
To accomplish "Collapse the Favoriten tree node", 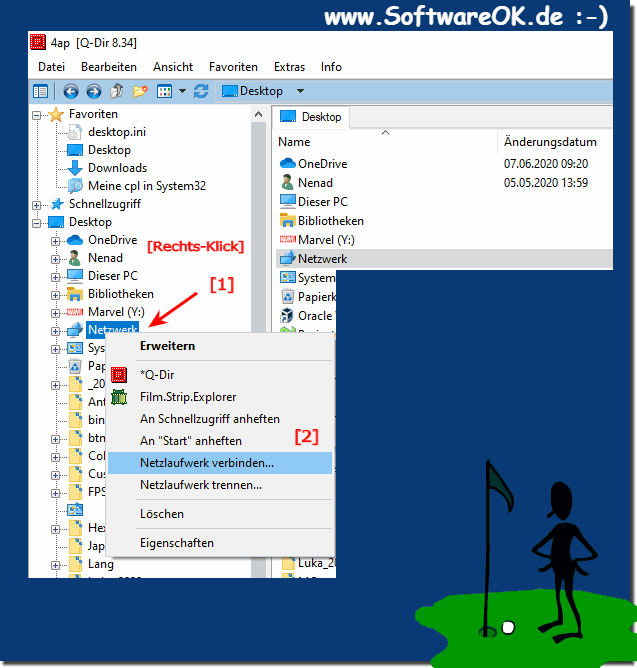I will (x=37, y=115).
